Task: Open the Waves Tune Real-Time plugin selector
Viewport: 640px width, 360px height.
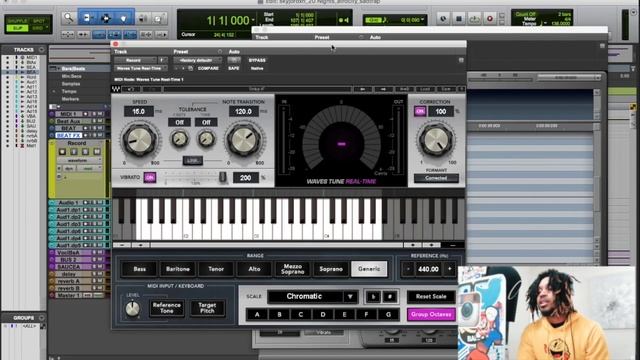Action: tap(141, 68)
